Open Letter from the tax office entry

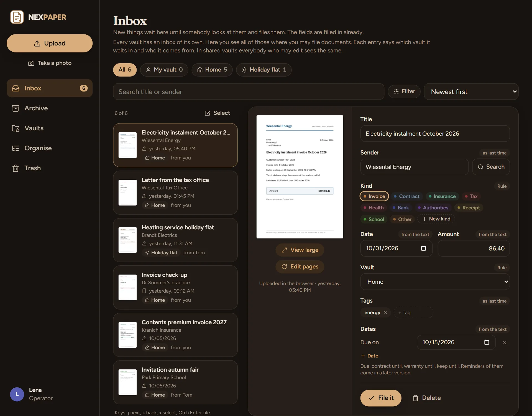tap(175, 192)
